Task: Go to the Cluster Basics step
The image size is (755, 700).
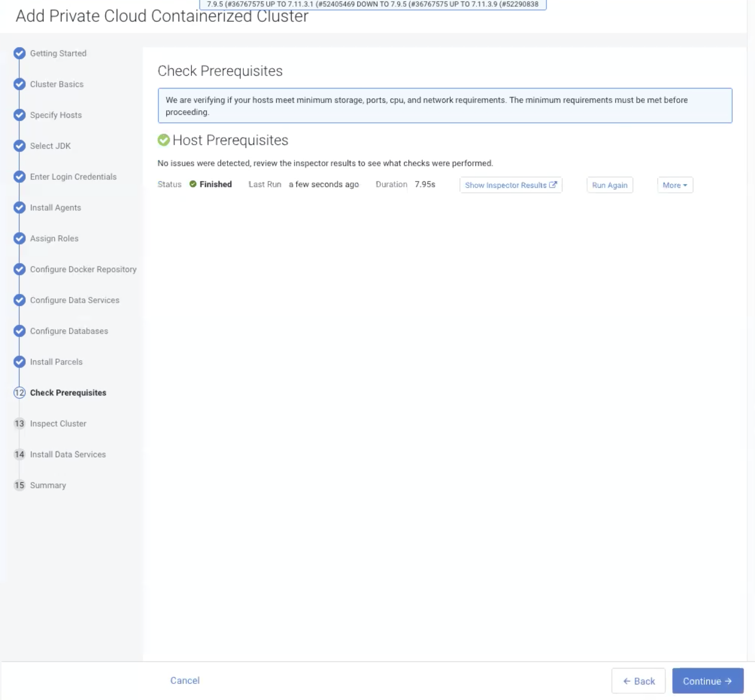Action: (x=57, y=84)
